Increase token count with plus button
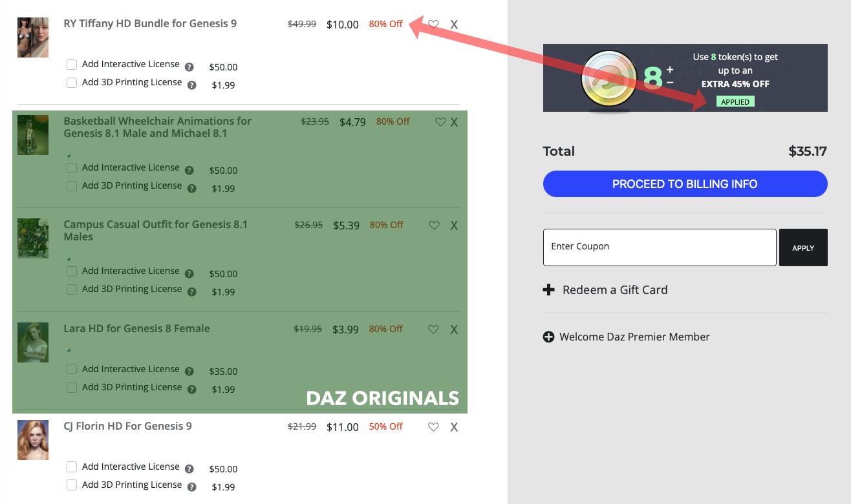851x504 pixels. [670, 69]
